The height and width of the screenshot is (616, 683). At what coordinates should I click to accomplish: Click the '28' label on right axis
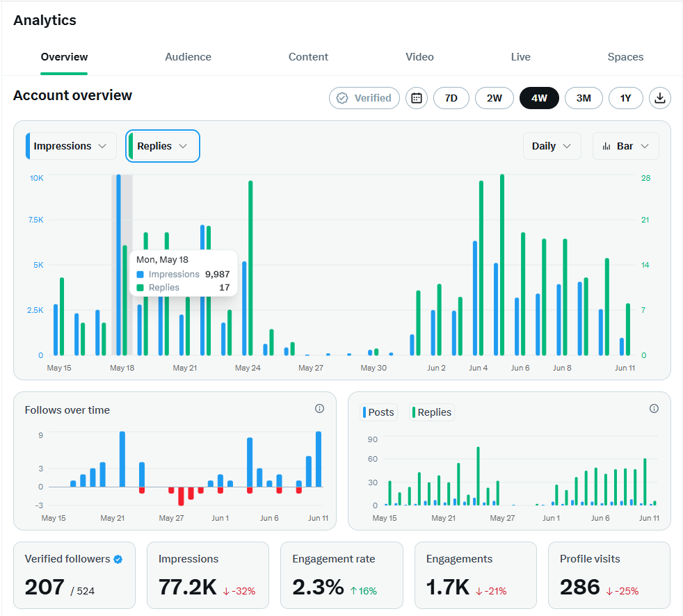pos(645,178)
